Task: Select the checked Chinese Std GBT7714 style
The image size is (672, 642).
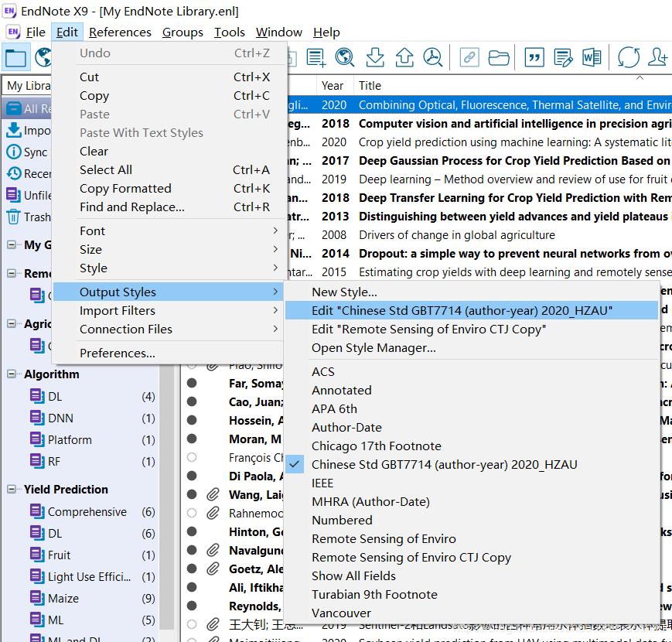Action: coord(444,464)
